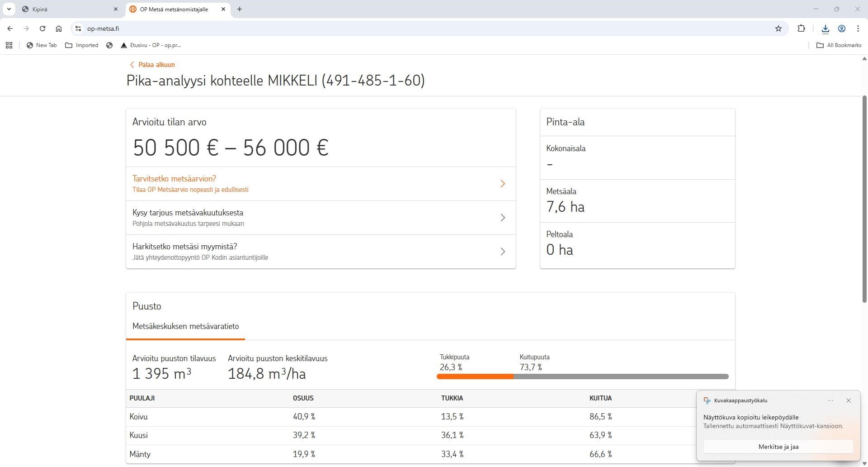Click the chevron beside Harkitsetko metsäsi myymistä?
Screen dimensions: 868x467
pyautogui.click(x=503, y=252)
